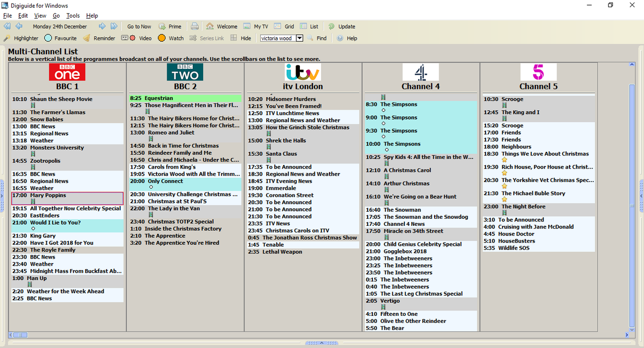Select Midsomer Murders at 10:20
644x348 pixels.
coord(303,99)
